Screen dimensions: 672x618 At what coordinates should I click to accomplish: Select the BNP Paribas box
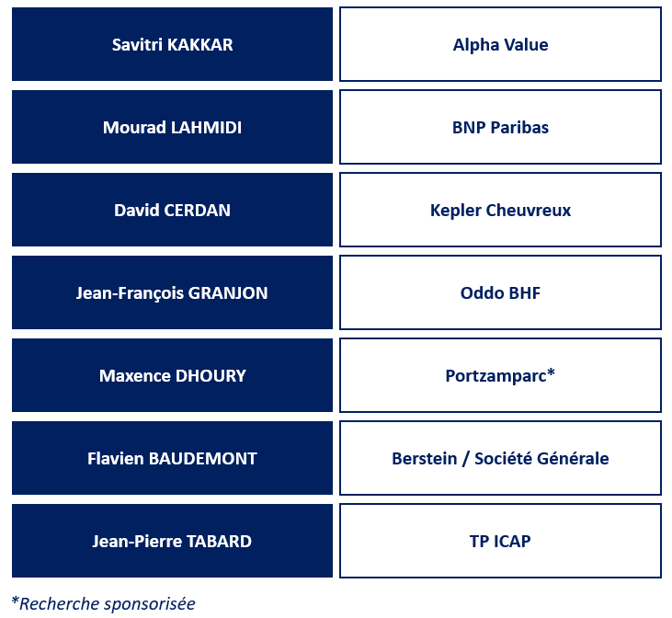pyautogui.click(x=501, y=127)
